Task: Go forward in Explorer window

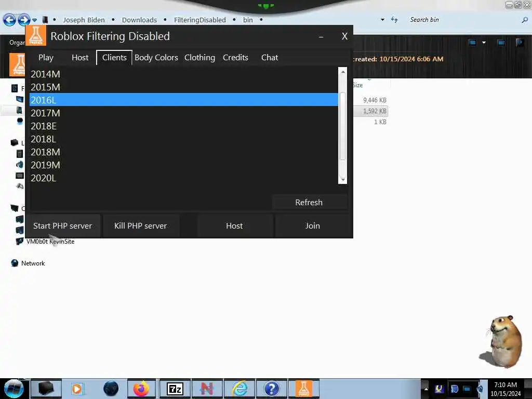Action: click(24, 20)
